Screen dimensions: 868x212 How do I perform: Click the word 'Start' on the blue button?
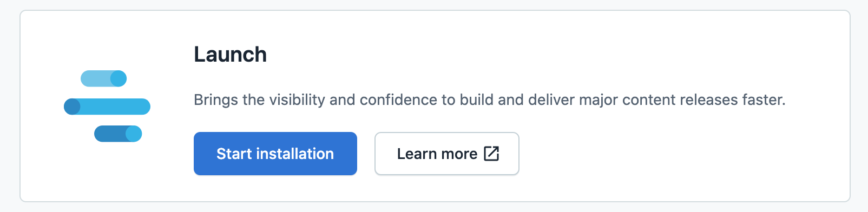(234, 154)
